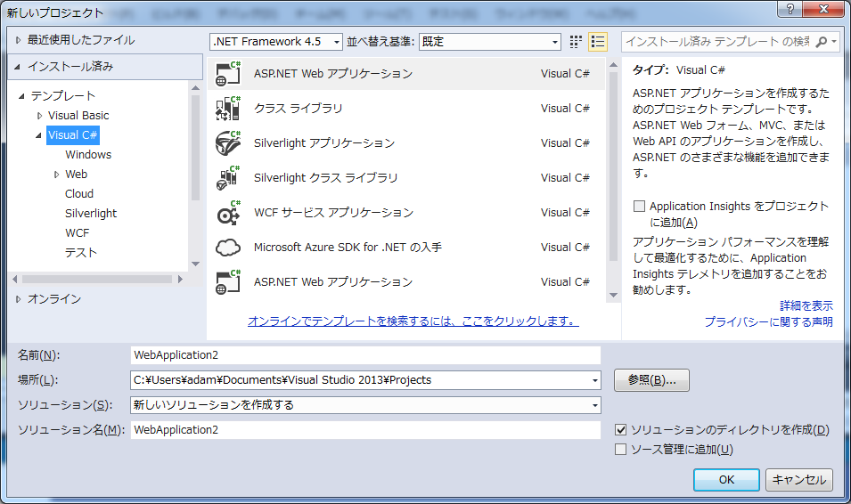Click the WCF サービス アプリケーション gear icon
The width and height of the screenshot is (851, 504).
coord(228,213)
